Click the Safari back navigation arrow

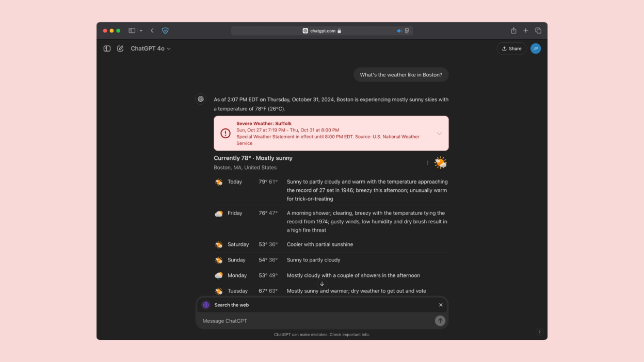pos(152,31)
